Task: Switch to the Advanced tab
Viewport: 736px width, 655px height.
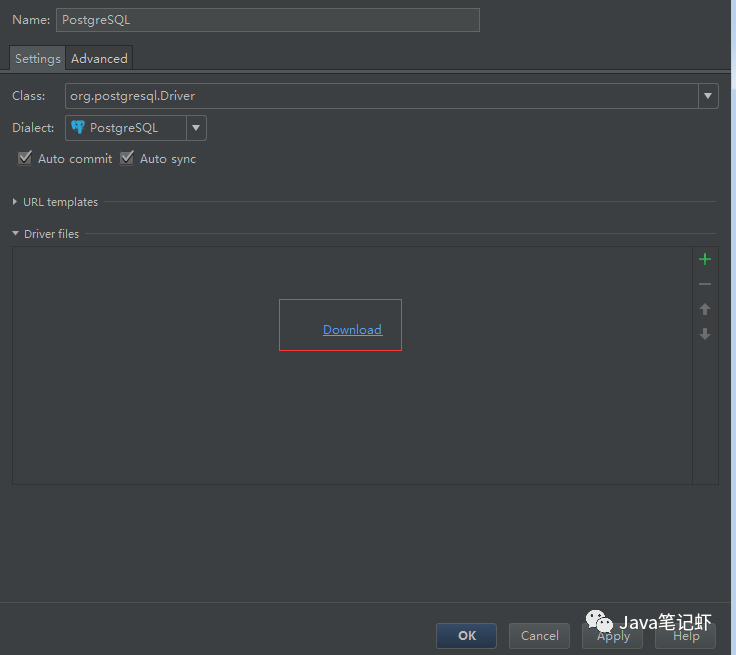Action: (99, 58)
